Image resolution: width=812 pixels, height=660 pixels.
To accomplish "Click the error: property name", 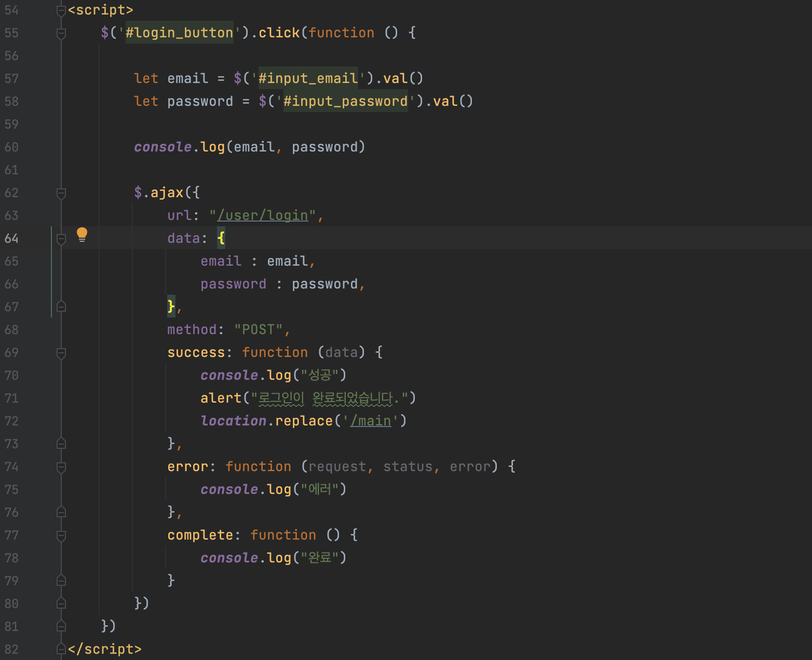I will tap(188, 466).
